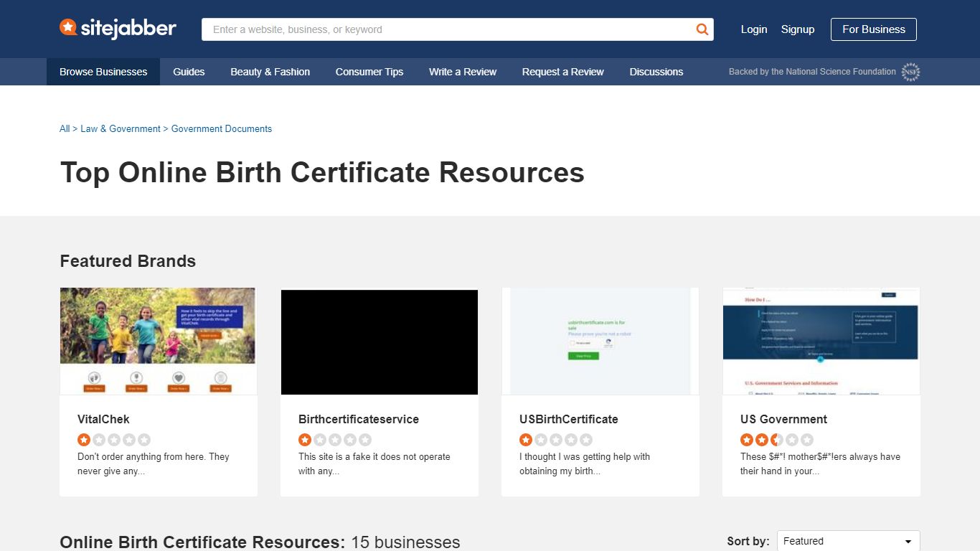Screen dimensions: 980x551
Task: Click Birthcertificateservice star rating
Action: pos(335,440)
